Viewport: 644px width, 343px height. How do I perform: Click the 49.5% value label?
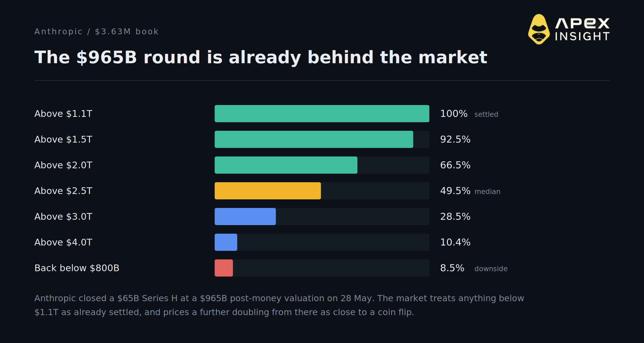point(455,191)
